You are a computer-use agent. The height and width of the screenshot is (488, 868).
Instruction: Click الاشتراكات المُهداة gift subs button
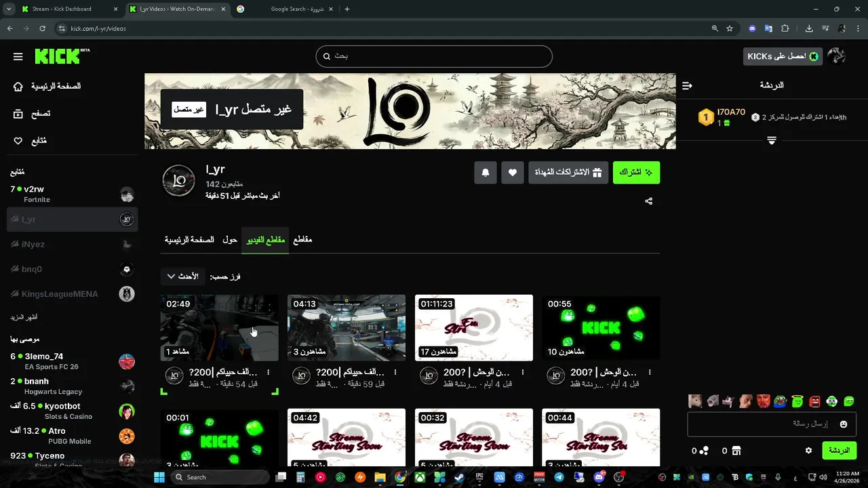pyautogui.click(x=568, y=173)
